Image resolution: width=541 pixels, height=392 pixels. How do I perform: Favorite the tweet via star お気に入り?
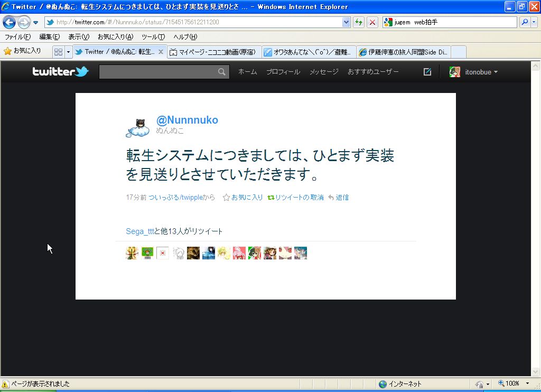pos(243,198)
